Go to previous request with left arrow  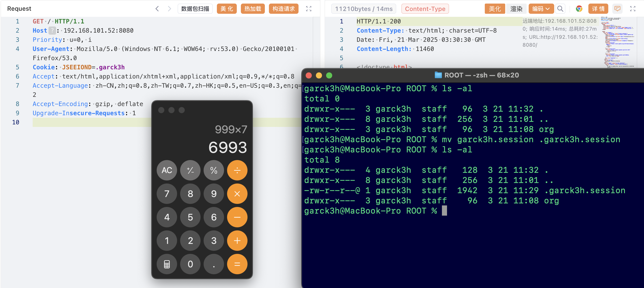coord(157,9)
